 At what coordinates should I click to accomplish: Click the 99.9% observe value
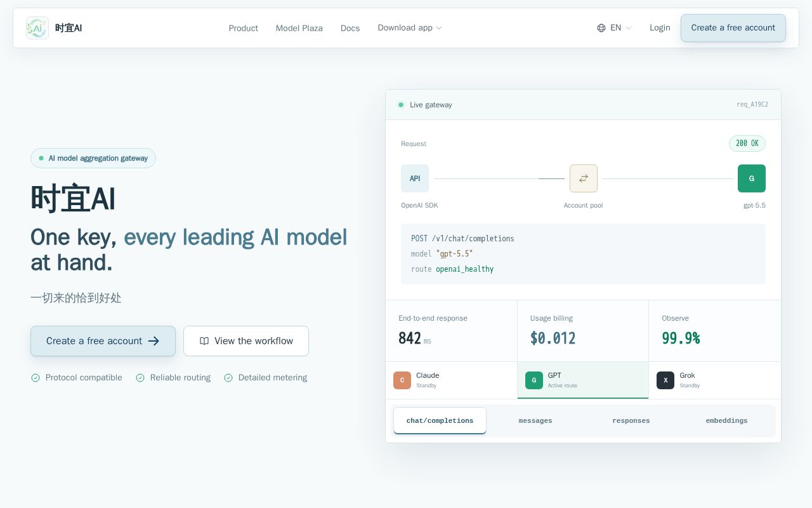pos(681,338)
